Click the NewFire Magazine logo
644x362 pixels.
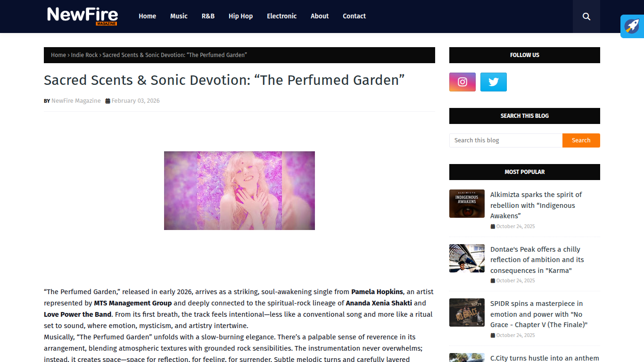82,16
